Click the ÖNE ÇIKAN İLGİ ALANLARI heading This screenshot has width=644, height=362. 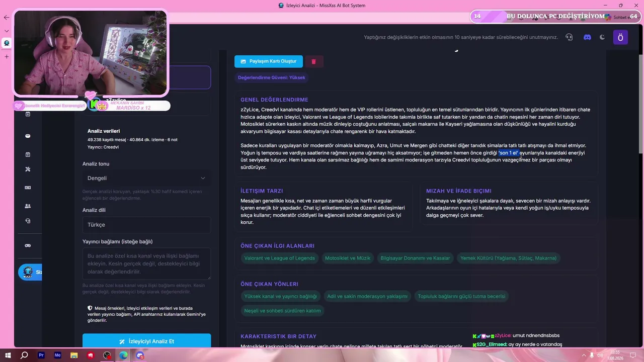(277, 246)
